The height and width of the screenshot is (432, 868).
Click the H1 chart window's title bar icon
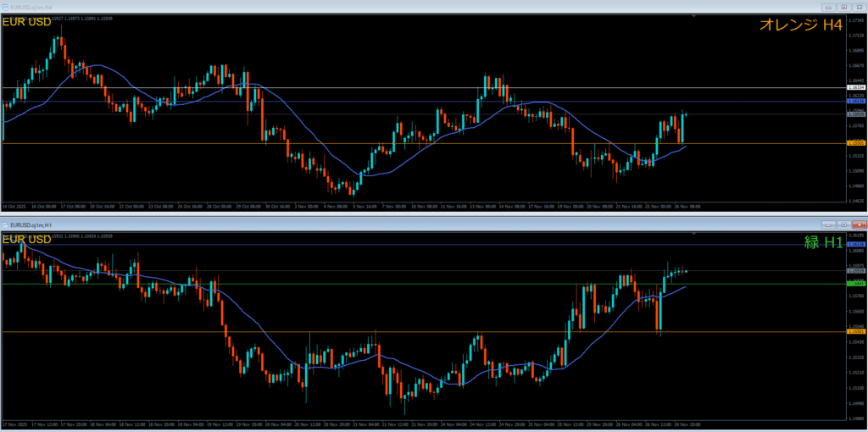5,224
